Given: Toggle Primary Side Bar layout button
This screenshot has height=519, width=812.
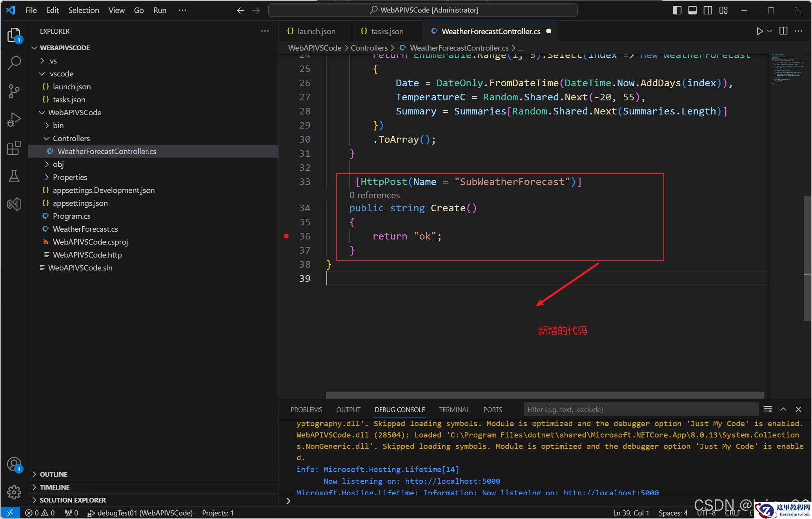Looking at the screenshot, I should pyautogui.click(x=677, y=10).
